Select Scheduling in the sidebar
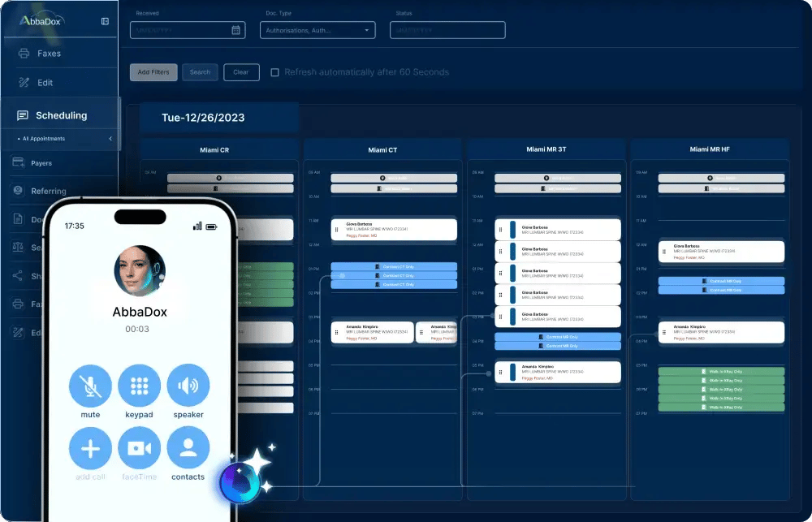This screenshot has width=812, height=522. (61, 115)
